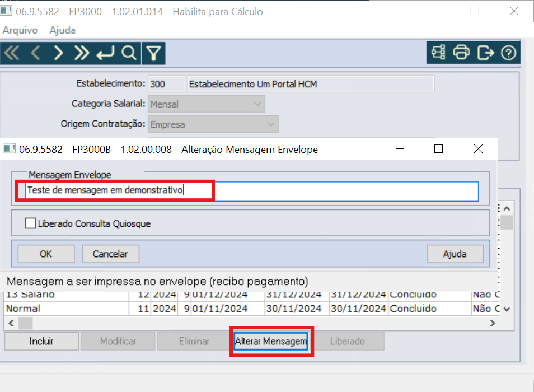Screen dimensions: 534x392
Task: Click the Cancelar button
Action: click(110, 254)
